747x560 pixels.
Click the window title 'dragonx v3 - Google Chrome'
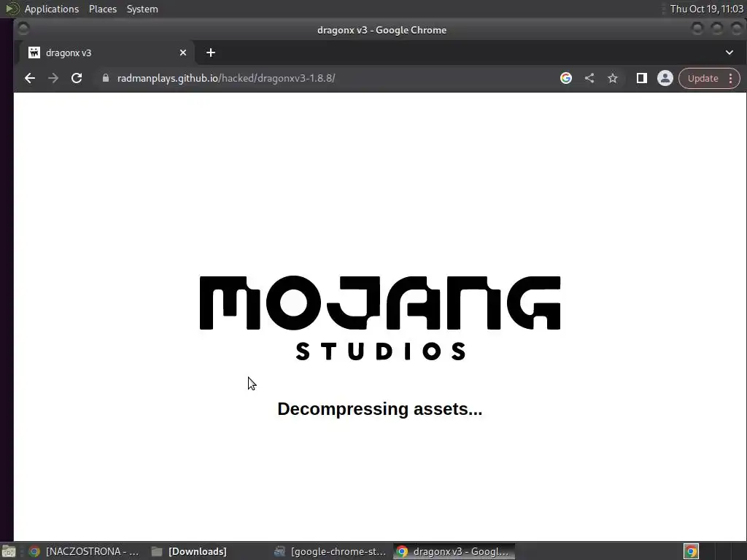pos(382,30)
